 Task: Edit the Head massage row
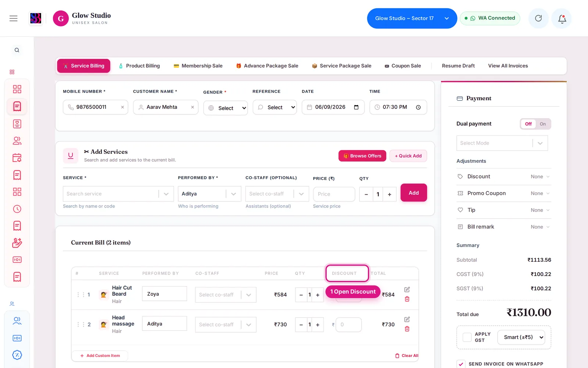tap(407, 319)
